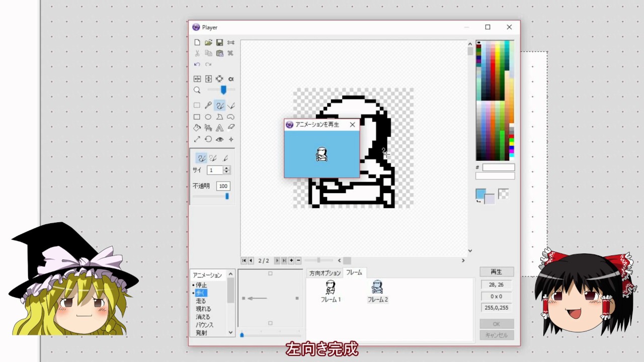Adjust the zoom slider handle
Screen dimensions: 644x362
point(223,89)
